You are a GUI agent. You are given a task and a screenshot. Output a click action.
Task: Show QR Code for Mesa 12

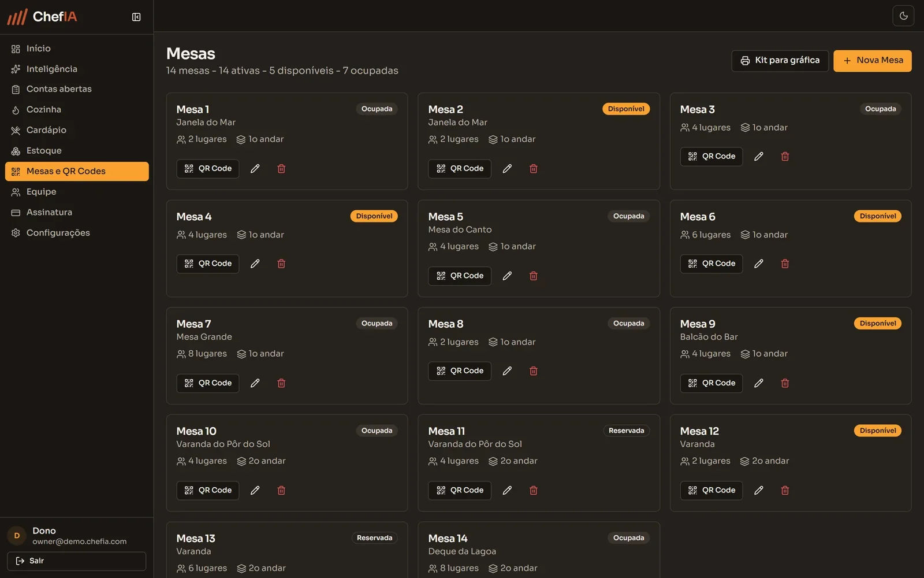[x=711, y=491]
